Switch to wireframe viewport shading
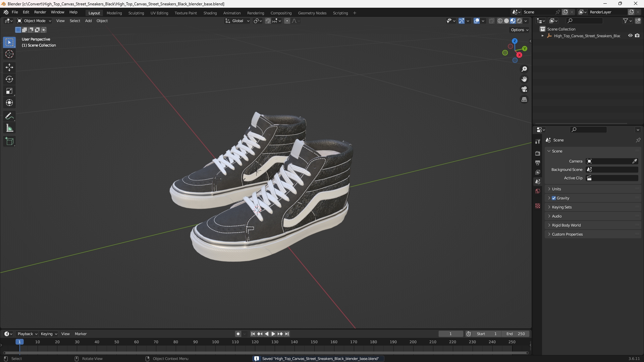644x362 pixels. pyautogui.click(x=500, y=21)
